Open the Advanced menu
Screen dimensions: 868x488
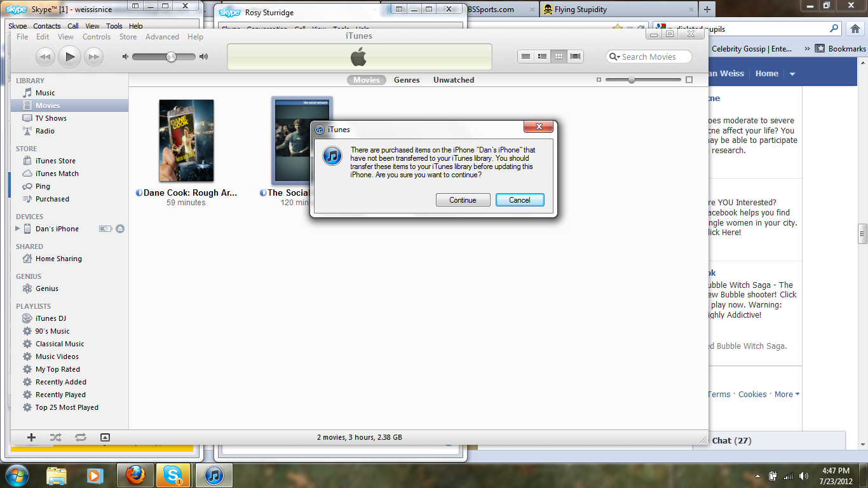click(x=162, y=37)
